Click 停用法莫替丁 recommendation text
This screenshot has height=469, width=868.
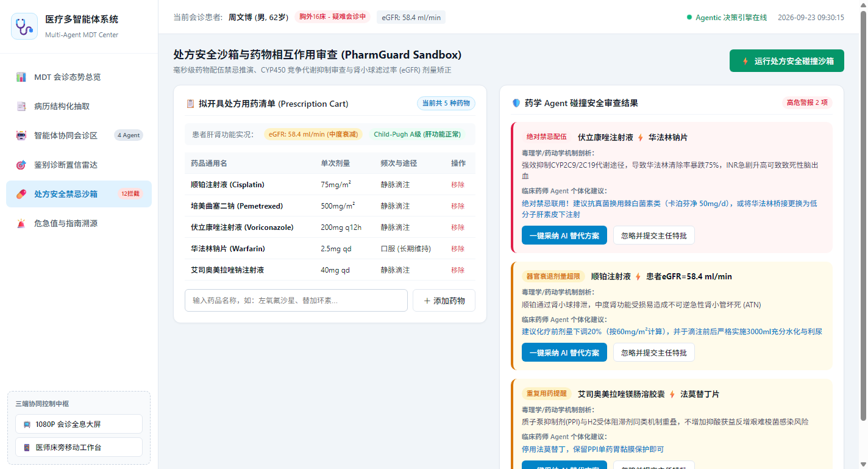(x=592, y=449)
